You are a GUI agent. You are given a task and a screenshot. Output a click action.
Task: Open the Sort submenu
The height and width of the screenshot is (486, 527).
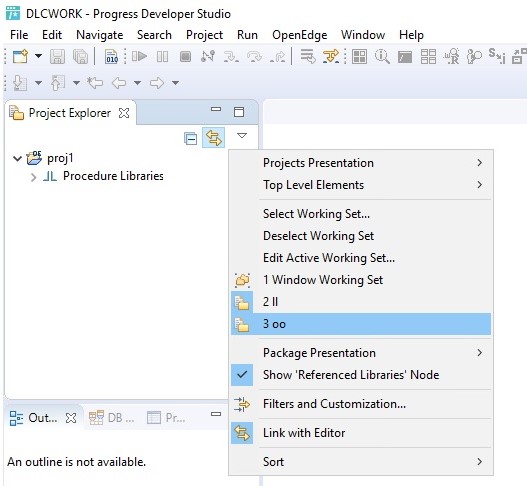(x=361, y=462)
